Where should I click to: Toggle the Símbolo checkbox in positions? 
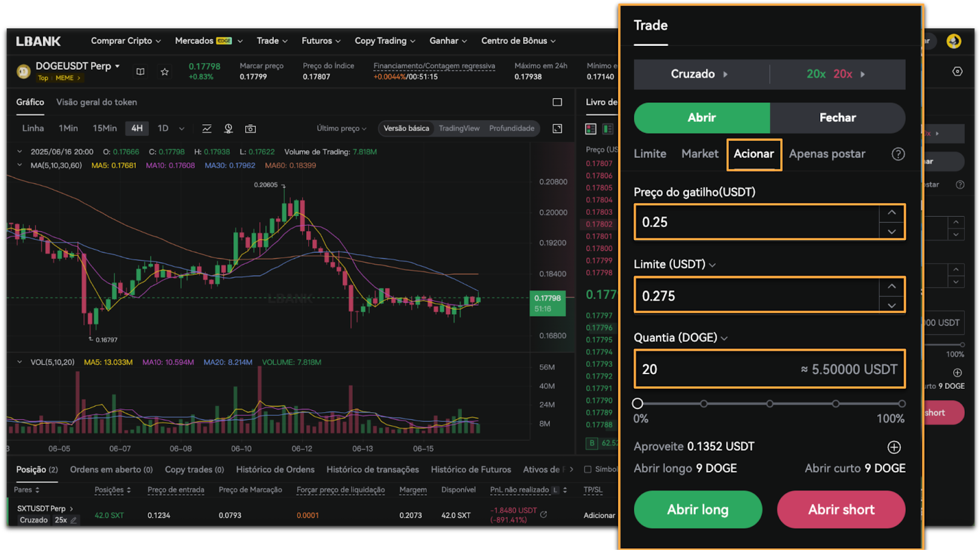click(588, 470)
